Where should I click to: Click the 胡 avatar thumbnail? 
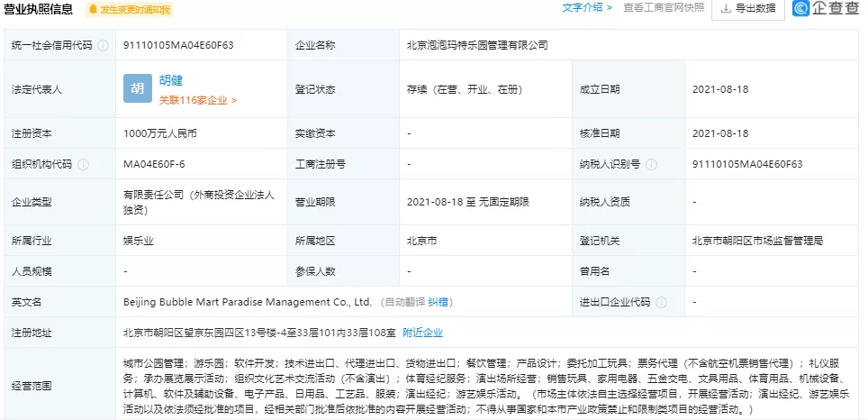[x=138, y=88]
